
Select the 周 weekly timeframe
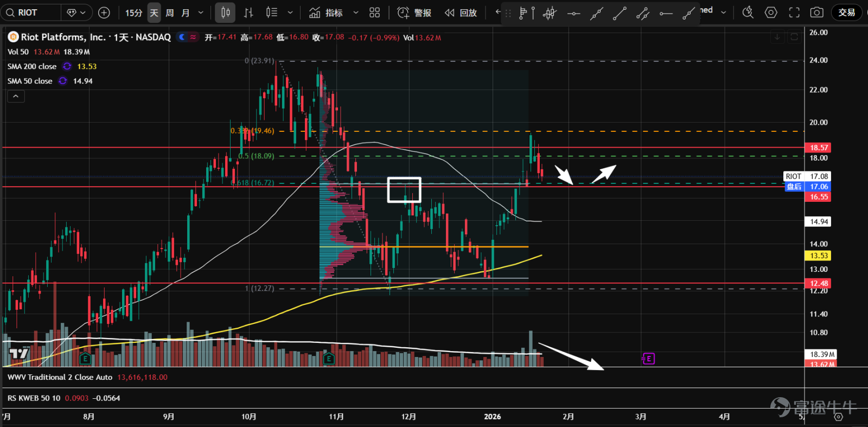click(170, 12)
